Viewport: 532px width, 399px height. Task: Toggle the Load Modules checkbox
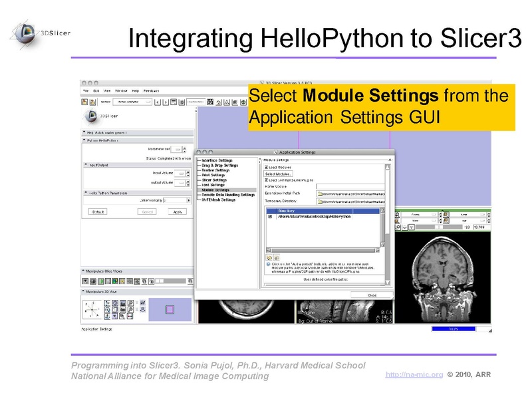pyautogui.click(x=267, y=168)
